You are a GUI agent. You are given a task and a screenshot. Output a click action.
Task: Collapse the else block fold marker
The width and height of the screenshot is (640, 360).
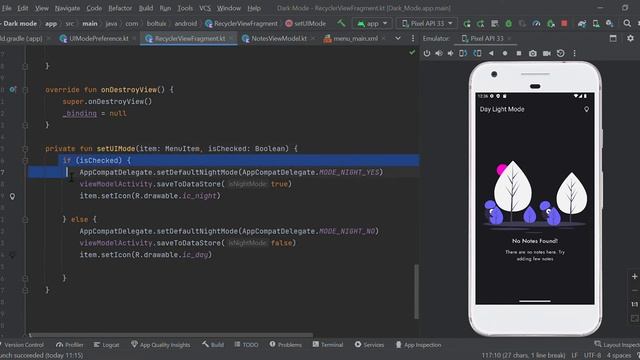tap(25, 220)
